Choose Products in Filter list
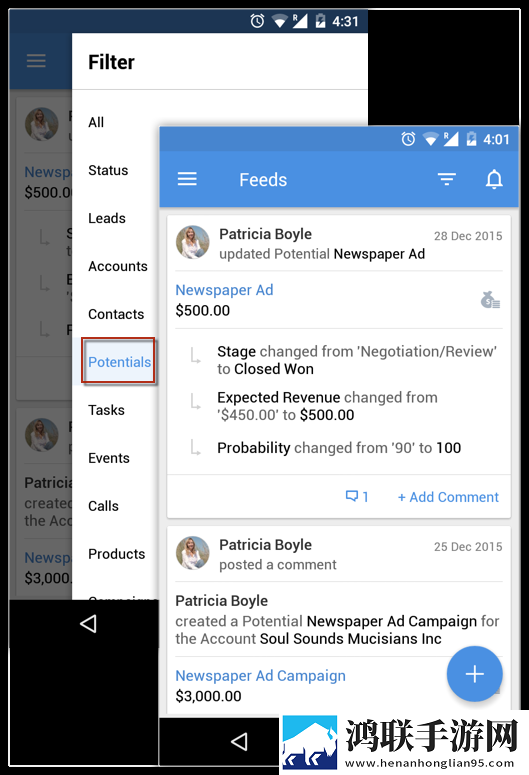The image size is (529, 775). pyautogui.click(x=117, y=554)
